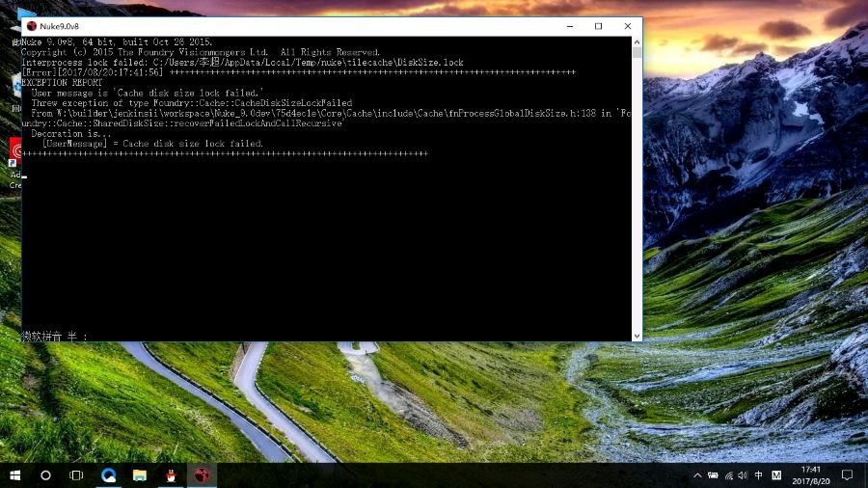Screen dimensions: 868x488
Task: Click the console scrollbar up arrow
Action: point(637,42)
